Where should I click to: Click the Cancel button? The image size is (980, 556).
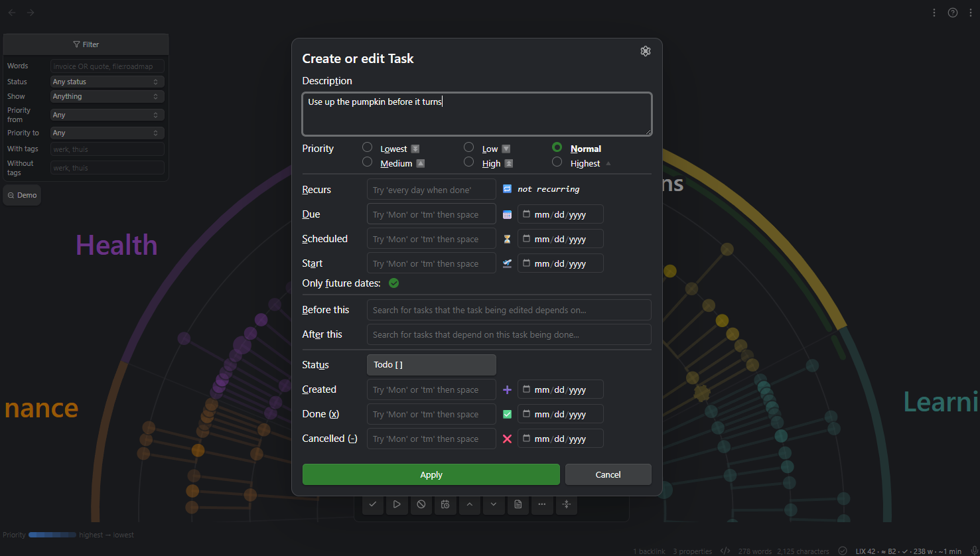coord(608,474)
